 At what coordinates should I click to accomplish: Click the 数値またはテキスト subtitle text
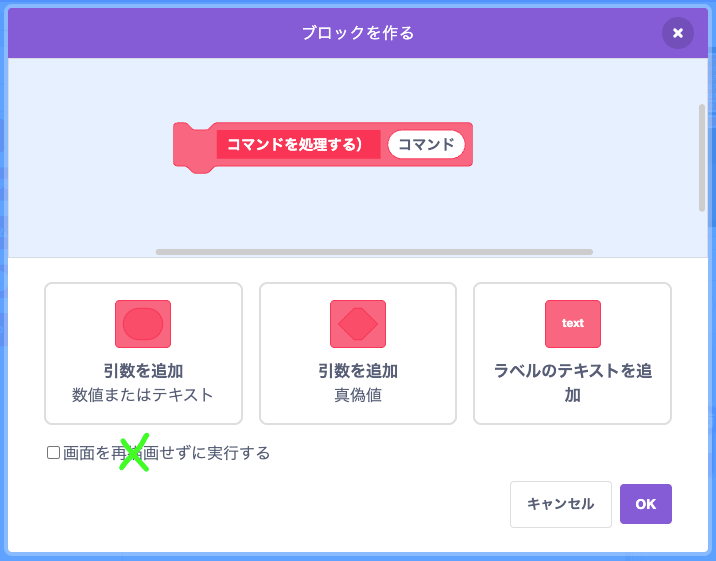[x=143, y=395]
